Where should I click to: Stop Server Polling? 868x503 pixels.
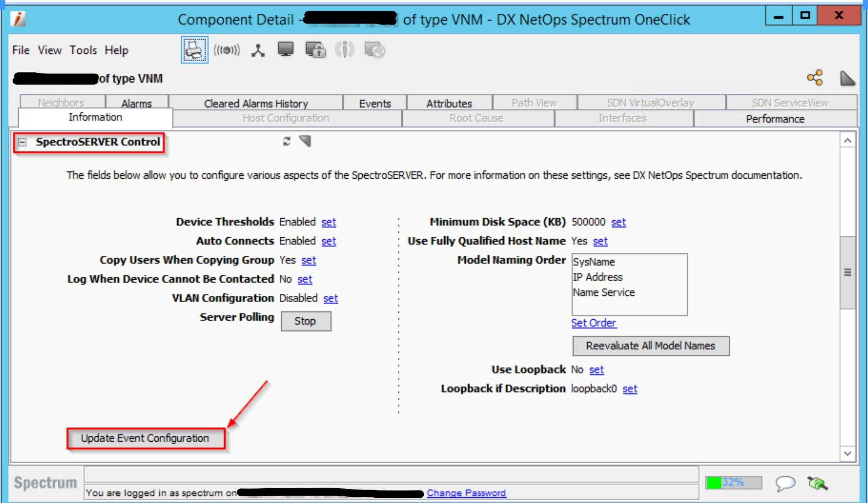coord(305,321)
